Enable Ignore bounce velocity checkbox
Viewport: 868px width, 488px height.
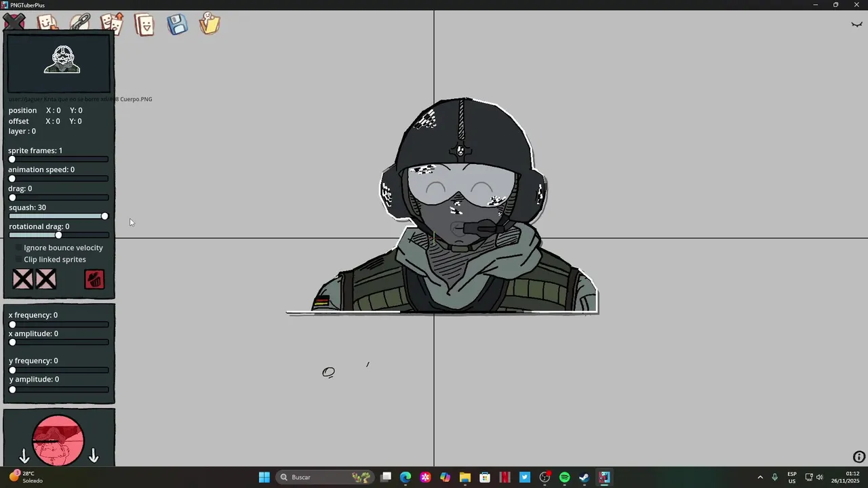18,248
